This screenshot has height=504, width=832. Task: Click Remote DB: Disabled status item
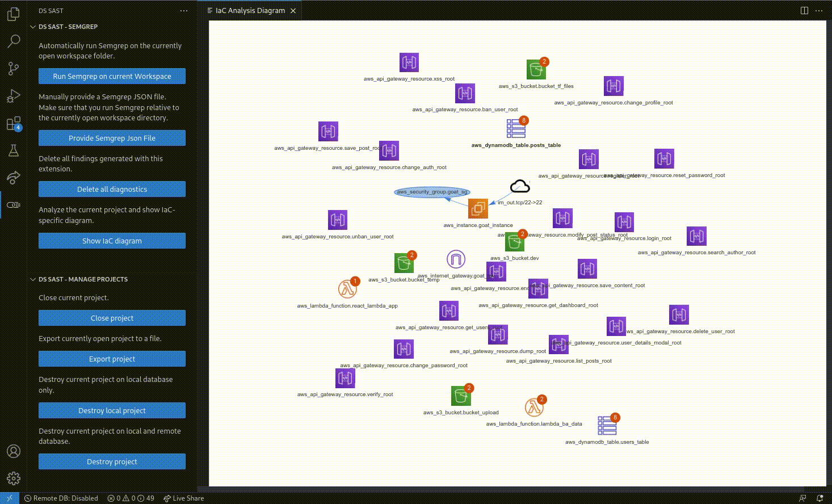(x=61, y=498)
